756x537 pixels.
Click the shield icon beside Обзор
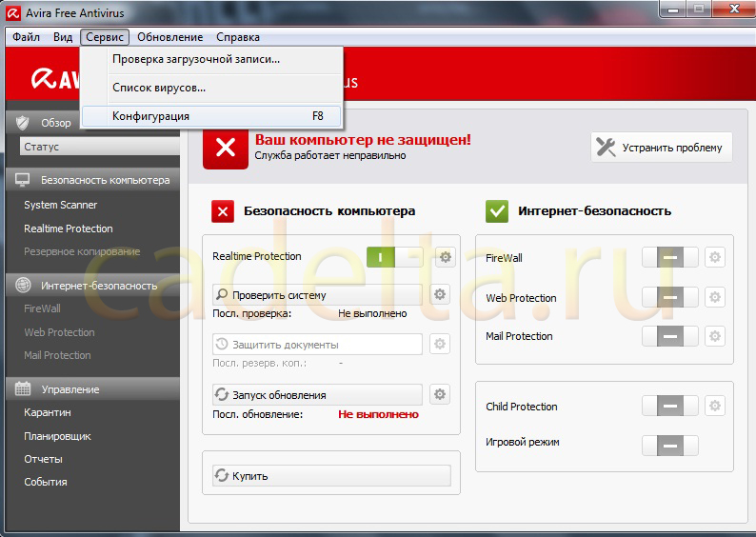pyautogui.click(x=22, y=123)
